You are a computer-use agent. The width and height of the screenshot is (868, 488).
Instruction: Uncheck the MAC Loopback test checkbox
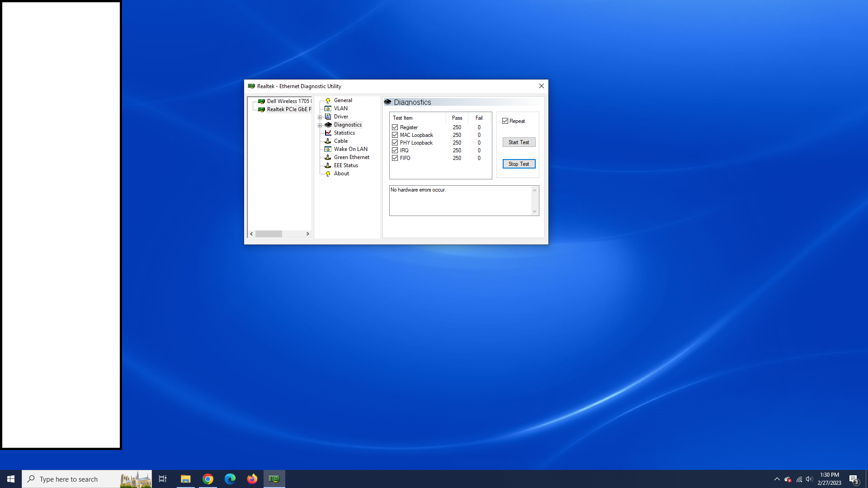[395, 135]
